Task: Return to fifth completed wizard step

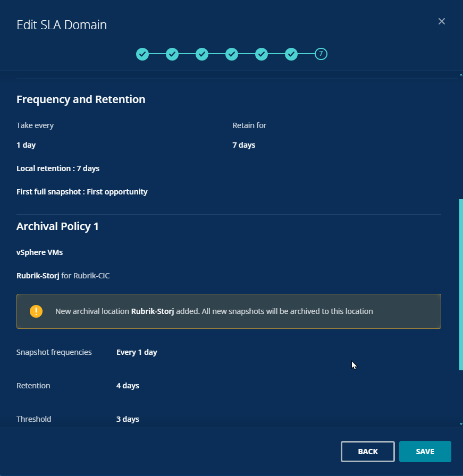Action: [x=262, y=54]
